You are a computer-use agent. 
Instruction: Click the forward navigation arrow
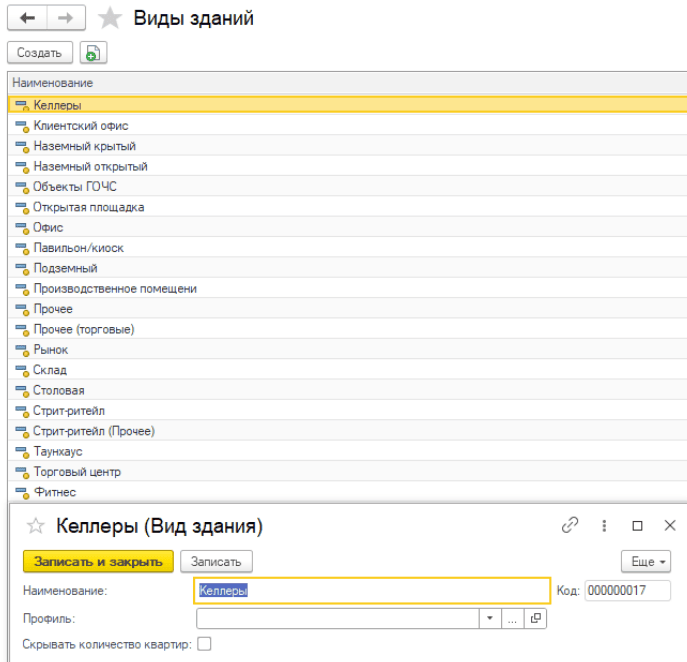tap(64, 18)
